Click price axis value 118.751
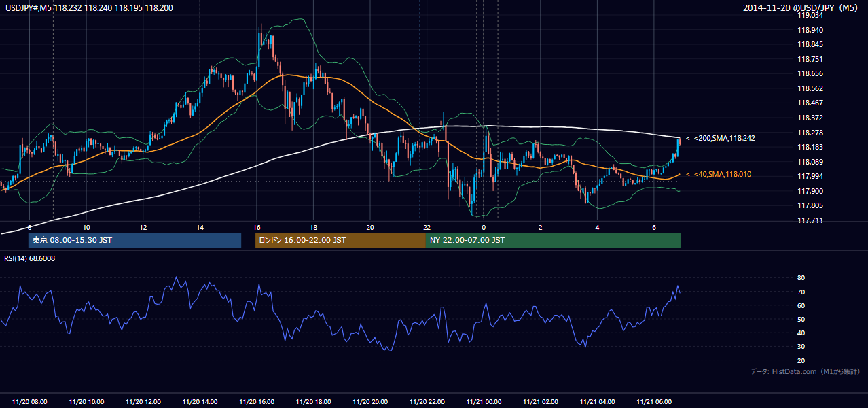 pyautogui.click(x=810, y=59)
